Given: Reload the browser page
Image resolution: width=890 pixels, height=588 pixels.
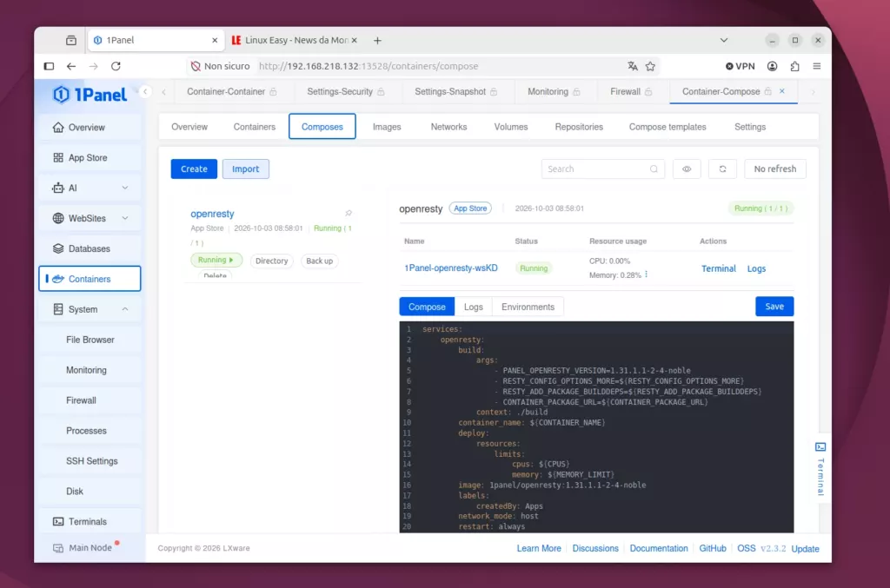Looking at the screenshot, I should (116, 66).
